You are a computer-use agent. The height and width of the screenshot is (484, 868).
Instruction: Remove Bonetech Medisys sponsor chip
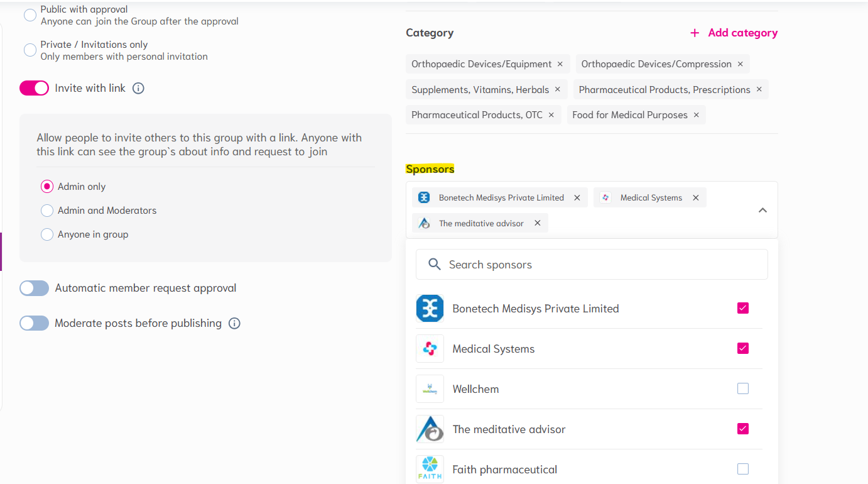pyautogui.click(x=577, y=198)
